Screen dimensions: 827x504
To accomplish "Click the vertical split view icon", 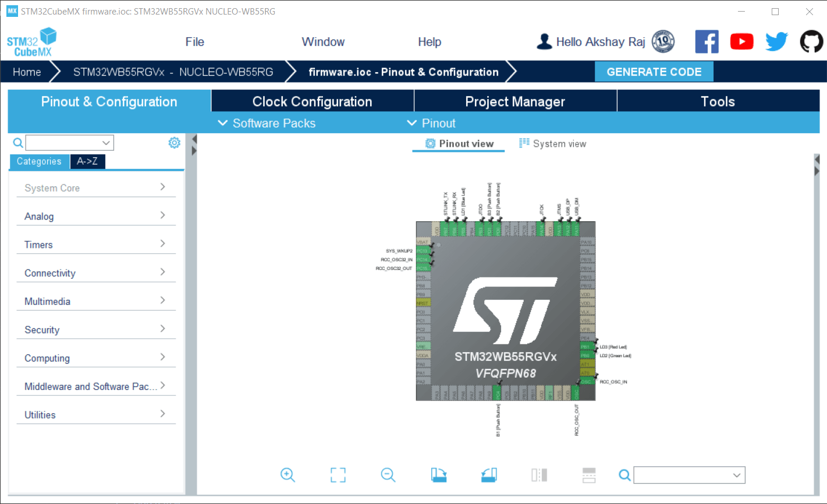I will click(x=539, y=475).
